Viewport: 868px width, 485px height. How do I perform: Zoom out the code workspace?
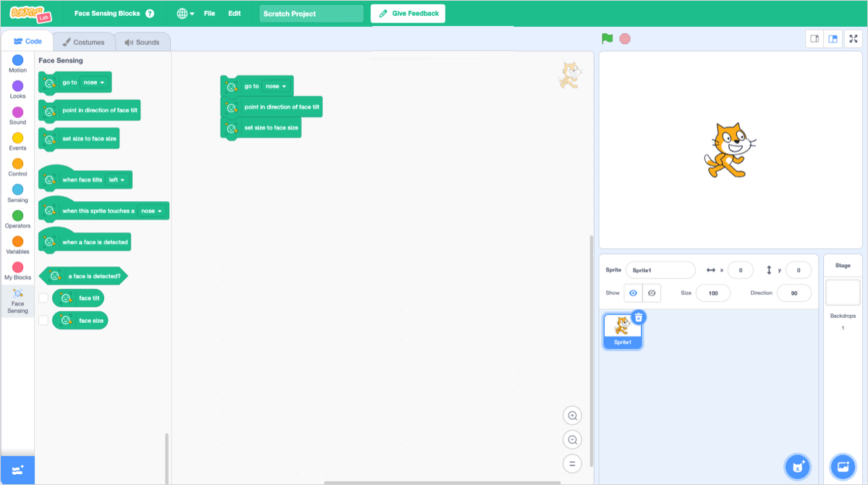(573, 439)
